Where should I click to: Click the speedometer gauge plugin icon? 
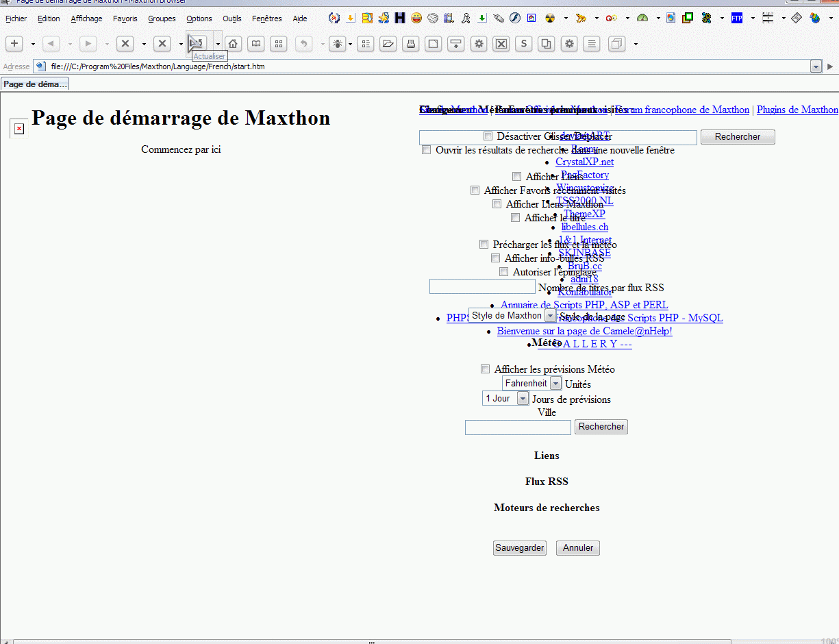click(x=642, y=18)
